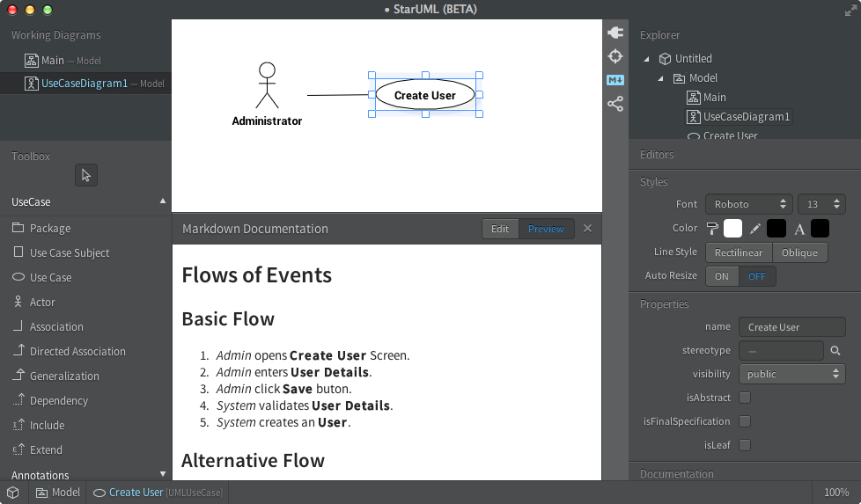Turn Auto Resize ON
The image size is (861, 504).
pyautogui.click(x=722, y=276)
